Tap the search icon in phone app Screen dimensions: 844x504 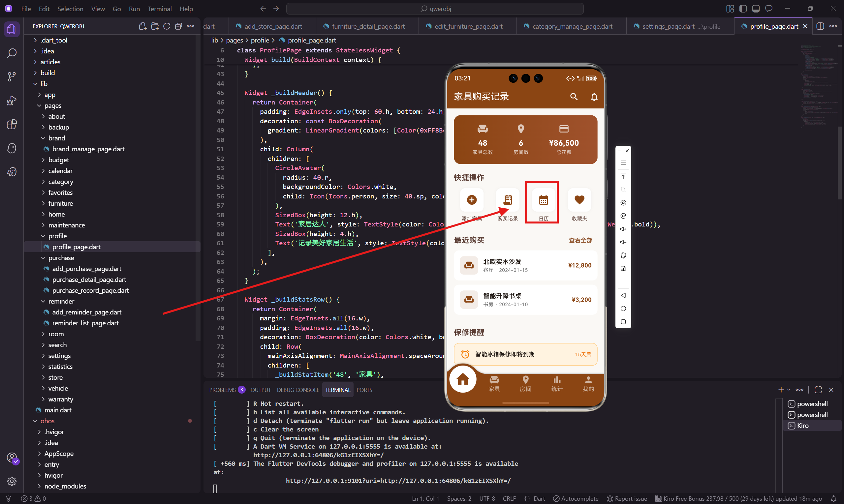click(574, 97)
